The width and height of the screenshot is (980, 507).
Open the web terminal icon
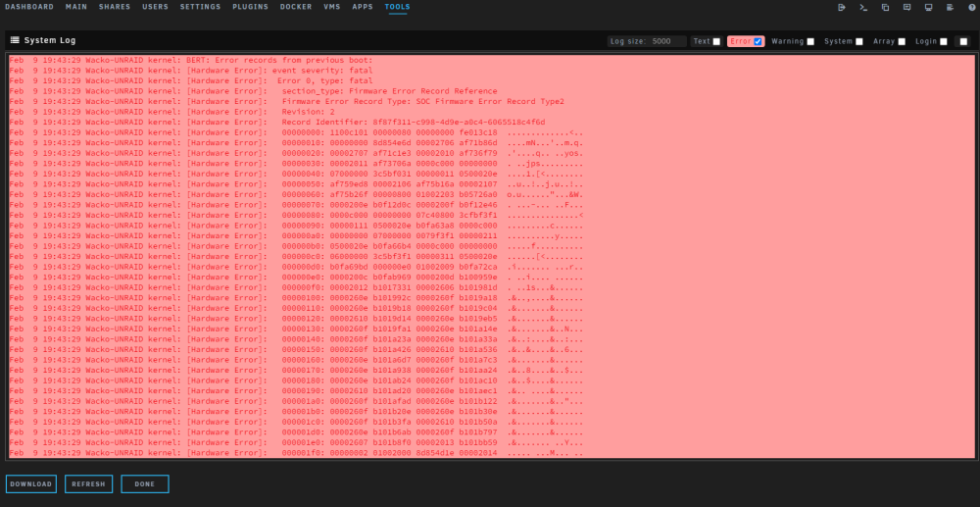pos(863,8)
